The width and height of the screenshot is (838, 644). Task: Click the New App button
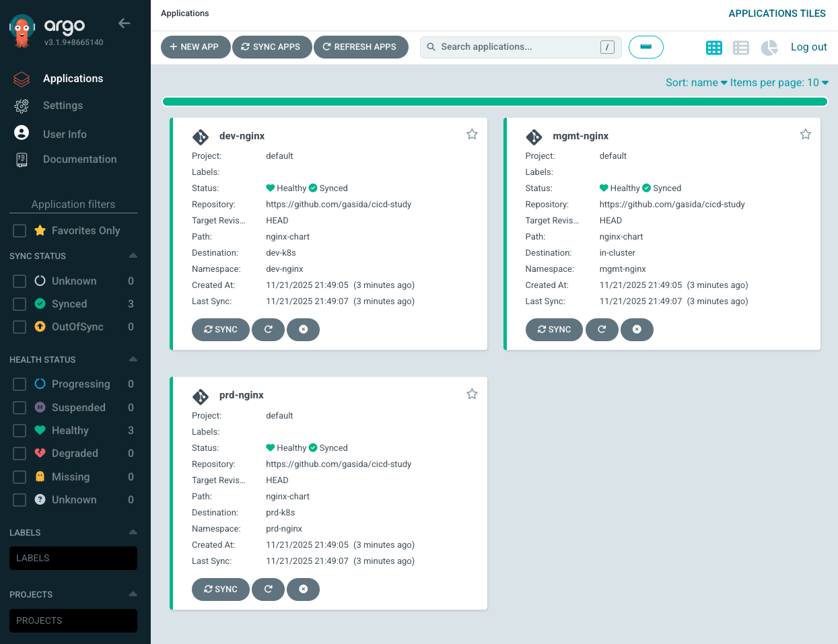pyautogui.click(x=195, y=47)
